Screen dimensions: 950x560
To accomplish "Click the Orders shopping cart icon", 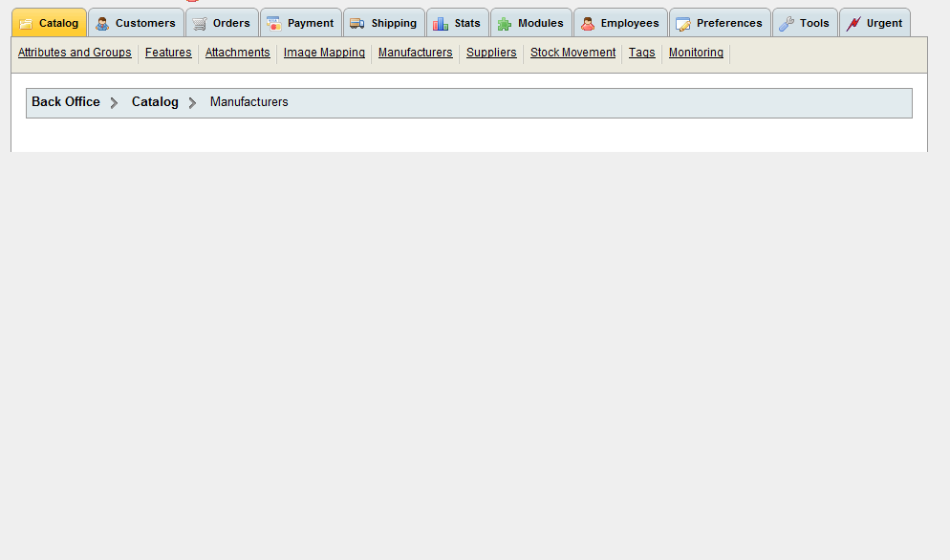I will tap(200, 24).
